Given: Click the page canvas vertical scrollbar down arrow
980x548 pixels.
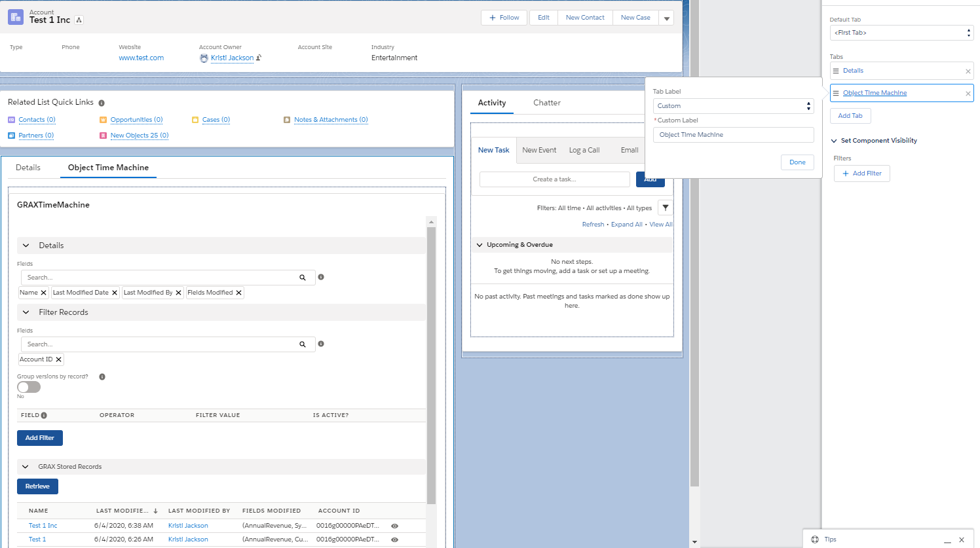Looking at the screenshot, I should pos(694,542).
